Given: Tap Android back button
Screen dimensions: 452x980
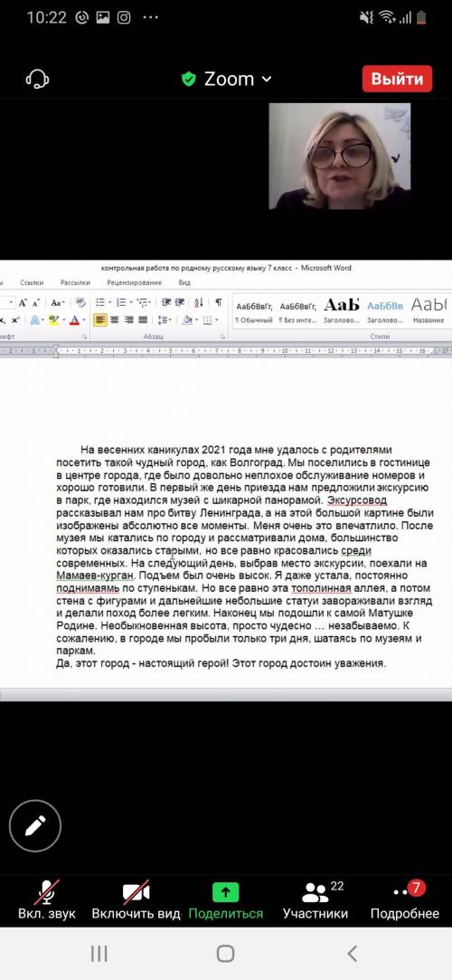Looking at the screenshot, I should click(x=353, y=953).
